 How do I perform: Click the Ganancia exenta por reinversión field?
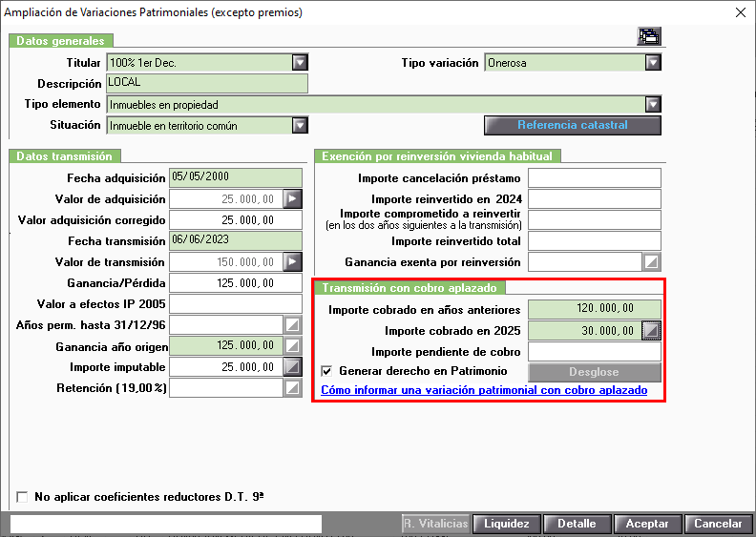click(585, 262)
